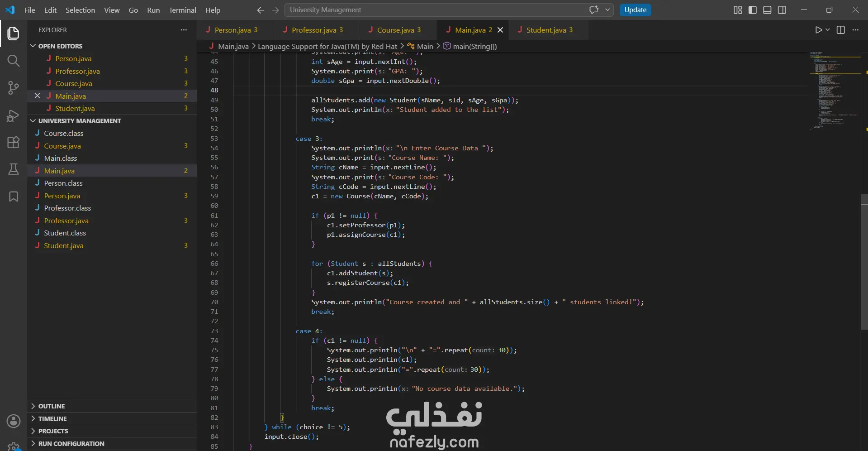Open the Search view icon
Viewport: 868px width, 451px height.
pos(14,61)
